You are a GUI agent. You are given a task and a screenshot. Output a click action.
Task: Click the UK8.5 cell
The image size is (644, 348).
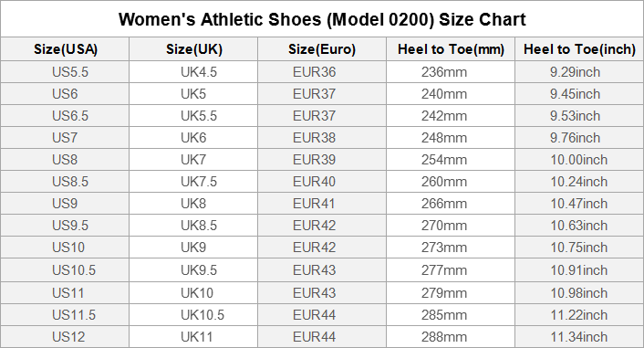coord(194,226)
